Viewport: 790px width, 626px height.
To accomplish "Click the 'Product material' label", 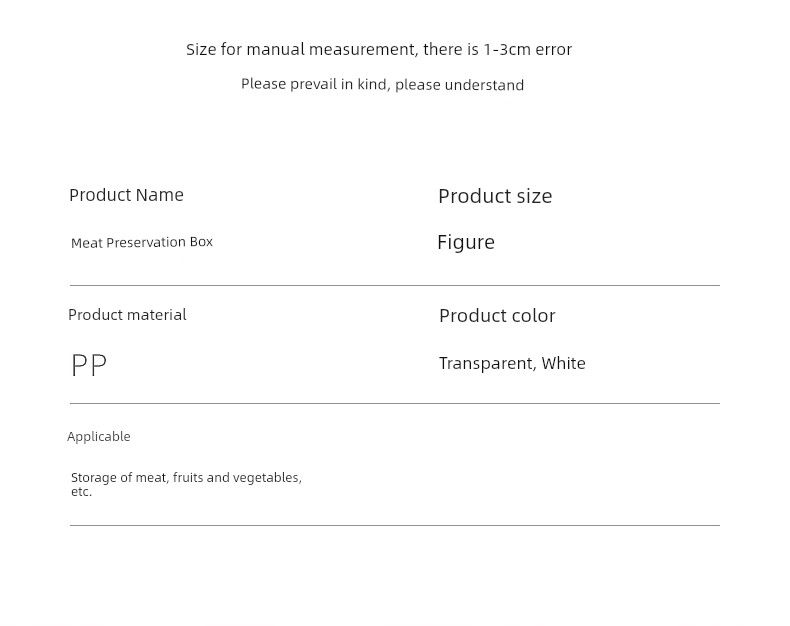I will (127, 315).
